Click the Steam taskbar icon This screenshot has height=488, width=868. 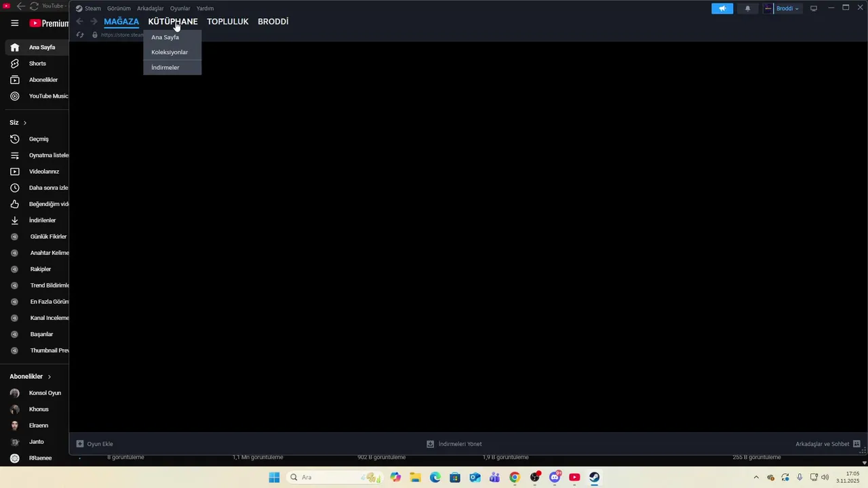point(594,477)
